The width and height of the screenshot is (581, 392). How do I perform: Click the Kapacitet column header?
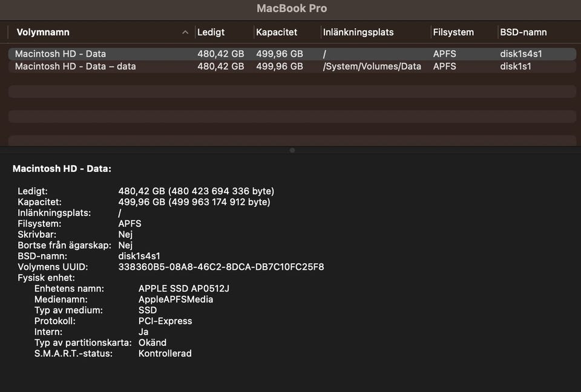(x=277, y=33)
